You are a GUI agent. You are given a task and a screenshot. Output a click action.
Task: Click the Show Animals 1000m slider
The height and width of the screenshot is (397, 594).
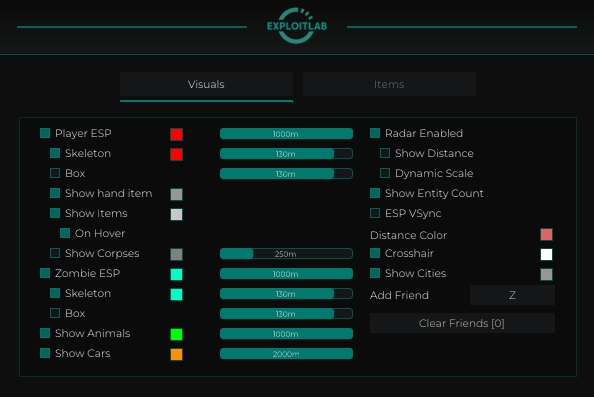286,333
